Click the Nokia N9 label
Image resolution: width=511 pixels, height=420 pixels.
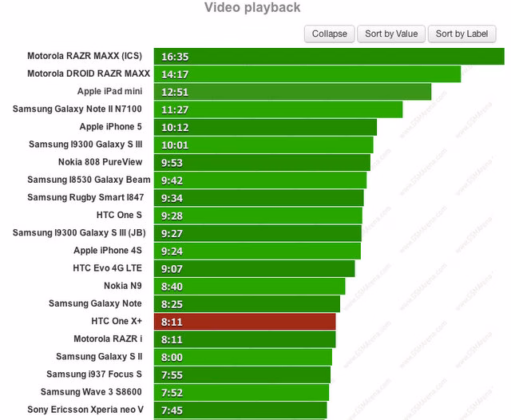coord(123,286)
